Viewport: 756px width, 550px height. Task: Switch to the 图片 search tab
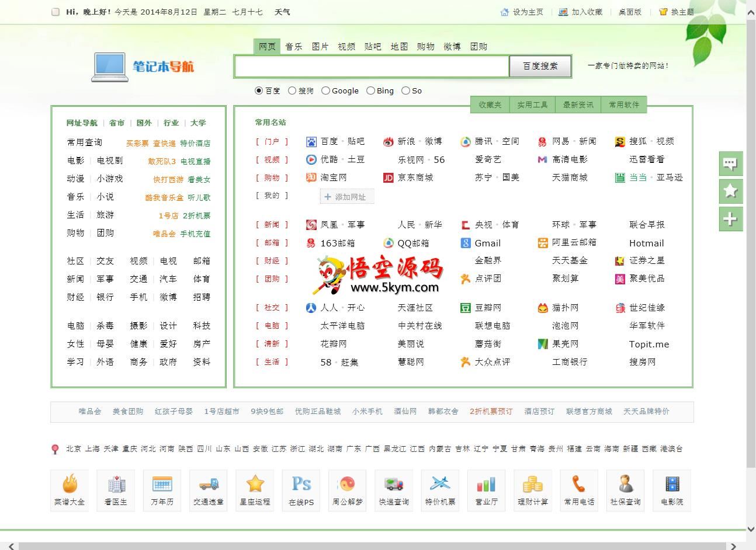click(320, 47)
